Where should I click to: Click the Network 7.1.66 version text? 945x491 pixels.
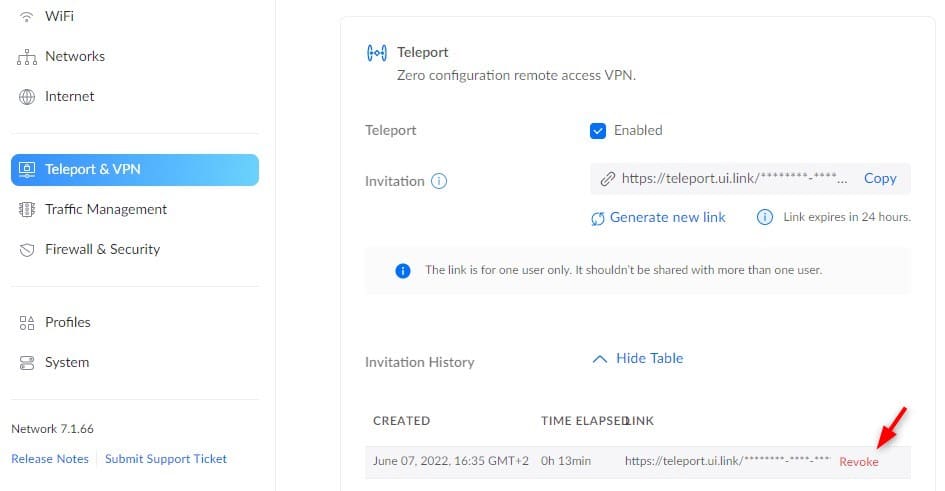tap(52, 429)
